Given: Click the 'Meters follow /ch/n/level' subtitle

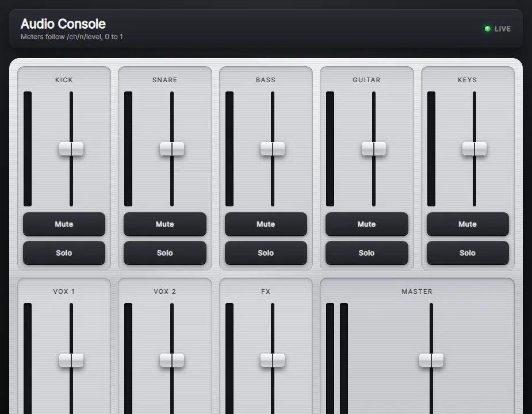Looking at the screenshot, I should pos(71,37).
